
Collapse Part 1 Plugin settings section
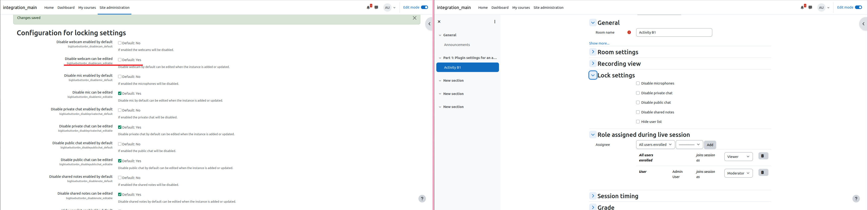[x=440, y=58]
